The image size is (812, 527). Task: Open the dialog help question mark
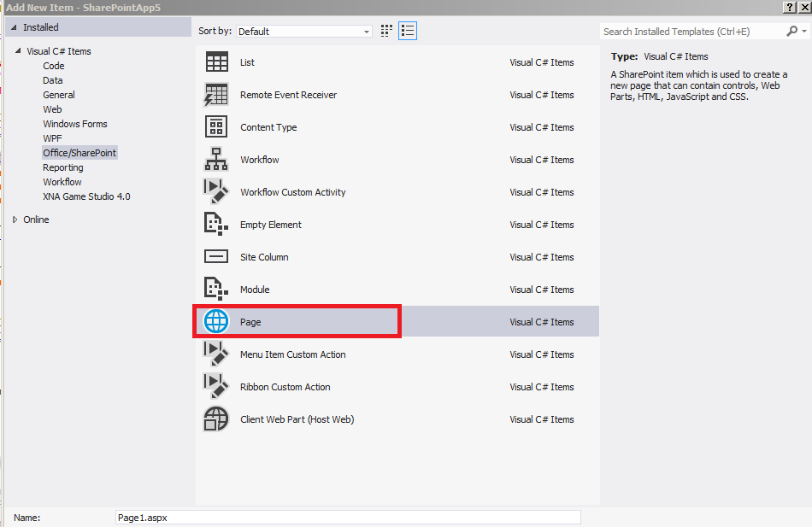pyautogui.click(x=790, y=7)
